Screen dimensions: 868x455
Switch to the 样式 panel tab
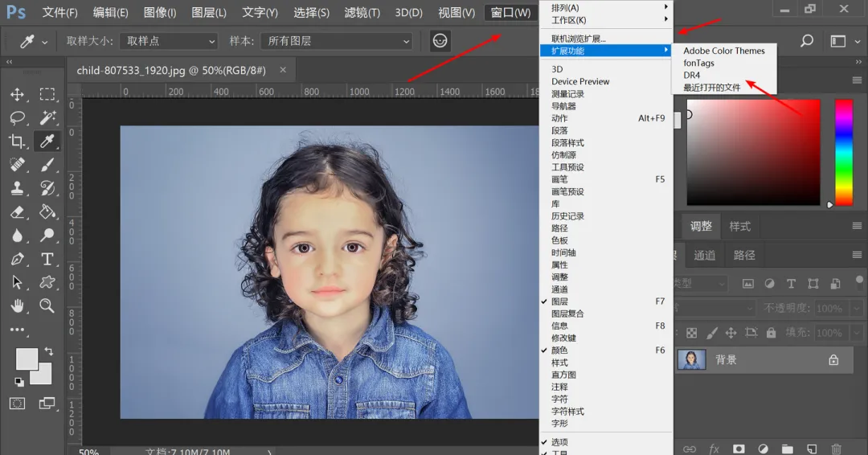tap(739, 226)
